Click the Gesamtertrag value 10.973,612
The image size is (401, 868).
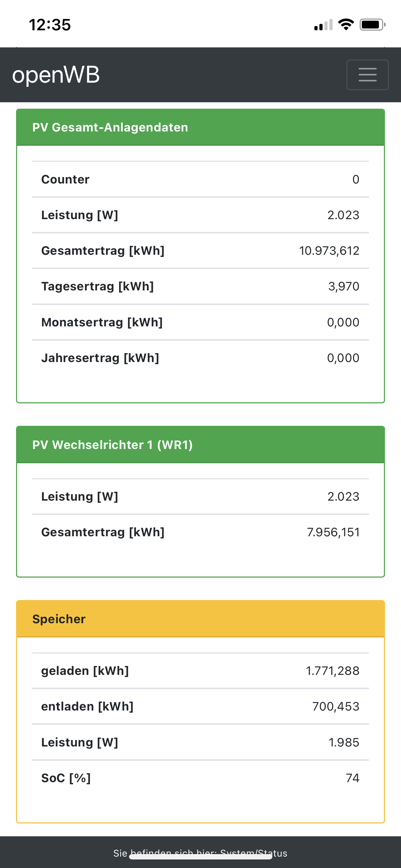(x=329, y=250)
